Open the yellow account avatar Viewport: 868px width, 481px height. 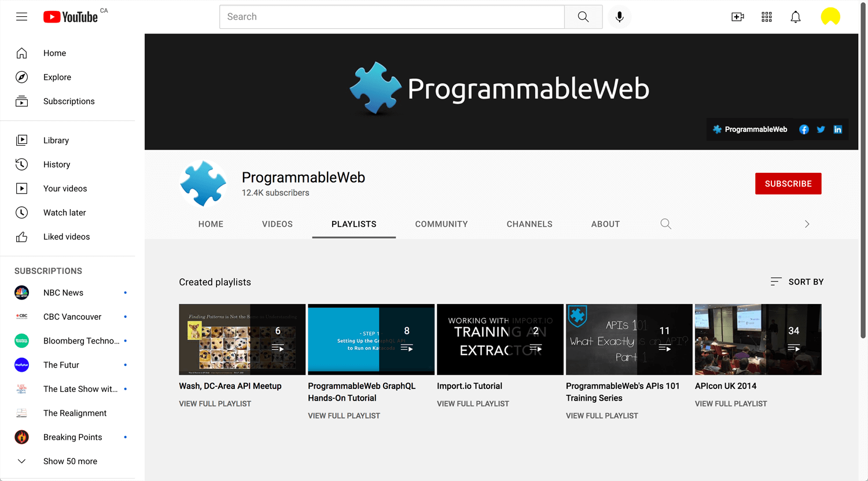pos(830,17)
